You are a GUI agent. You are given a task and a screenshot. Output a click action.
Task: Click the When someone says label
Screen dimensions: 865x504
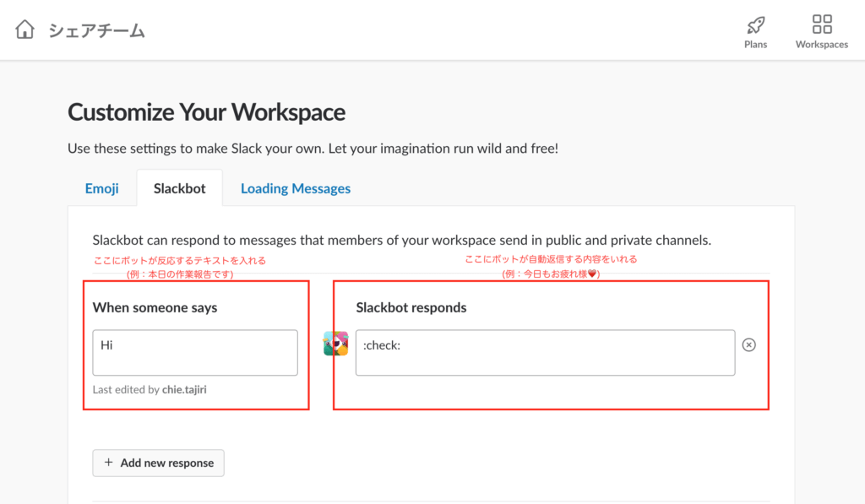[x=155, y=307]
